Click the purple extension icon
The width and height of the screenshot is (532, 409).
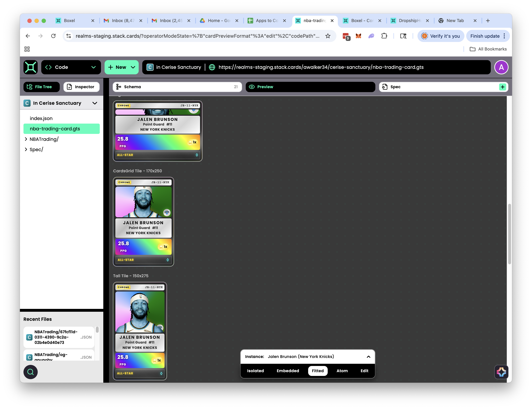pos(371,36)
